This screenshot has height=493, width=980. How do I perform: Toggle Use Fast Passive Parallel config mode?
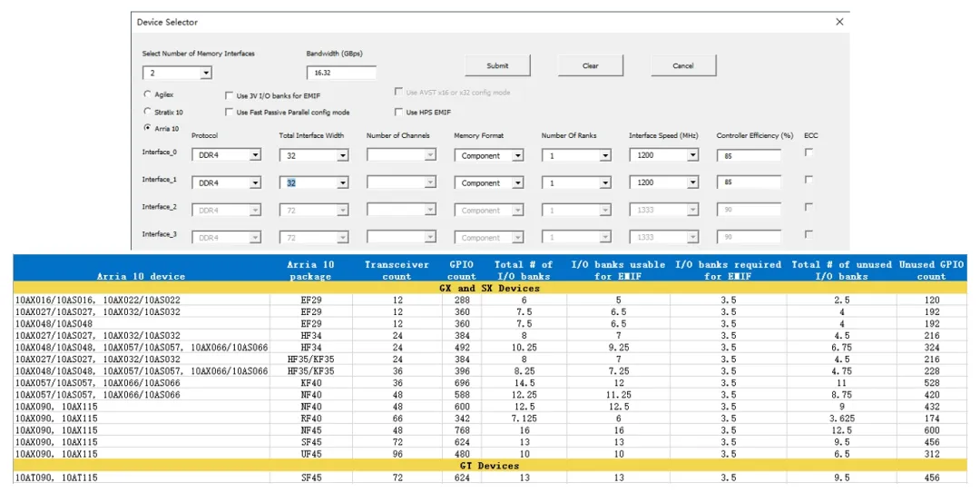230,113
